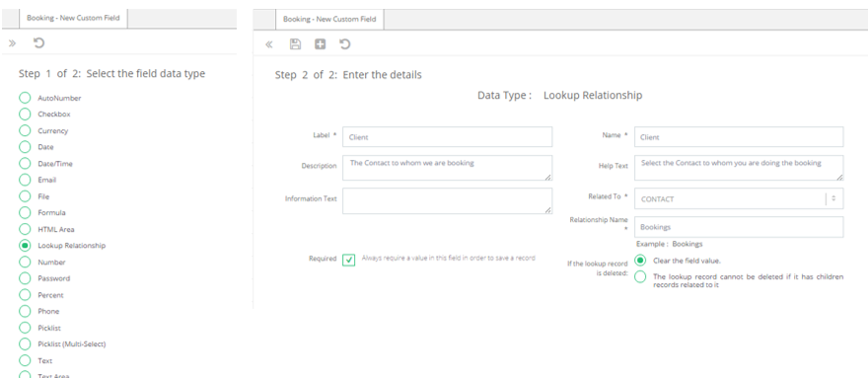Click the undo icon in Step 2 toolbar
The height and width of the screenshot is (378, 868).
click(x=345, y=44)
